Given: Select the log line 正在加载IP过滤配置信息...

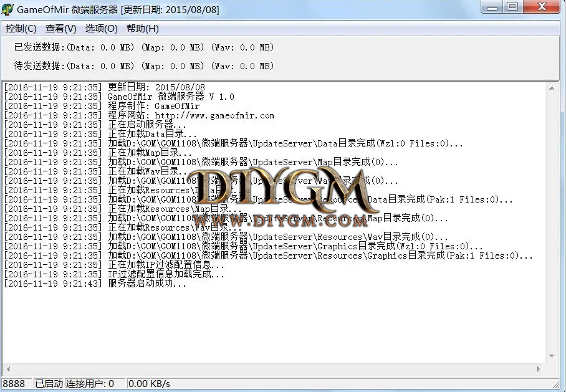Looking at the screenshot, I should click(114, 265).
